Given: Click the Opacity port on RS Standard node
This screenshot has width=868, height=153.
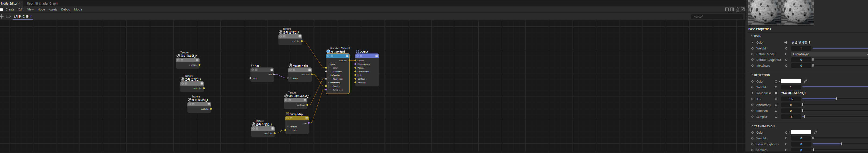Looking at the screenshot, I should (326, 86).
